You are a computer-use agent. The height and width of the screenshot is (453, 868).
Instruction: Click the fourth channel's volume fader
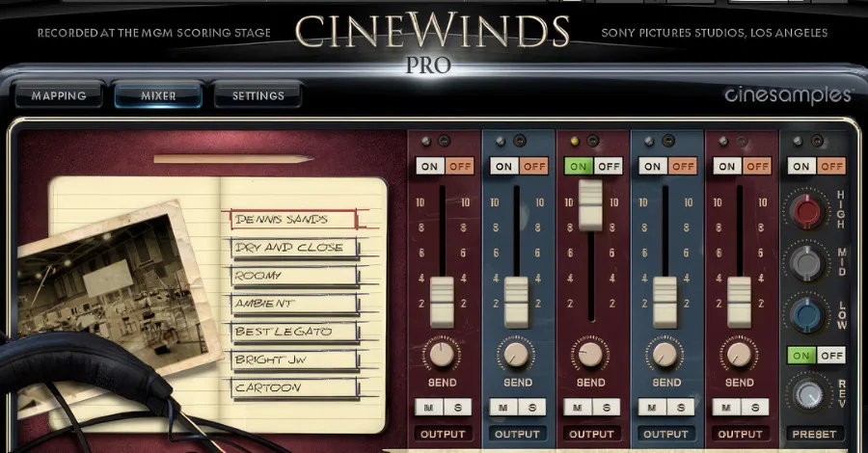click(x=665, y=303)
